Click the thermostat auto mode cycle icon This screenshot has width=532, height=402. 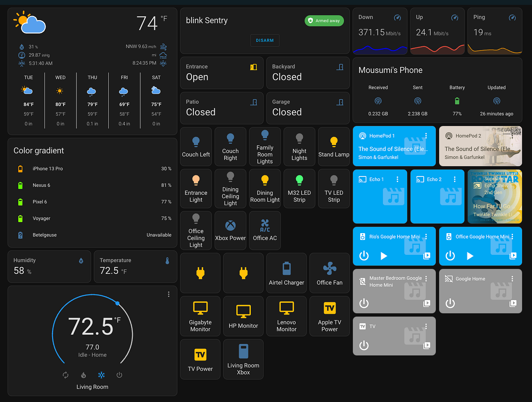(x=66, y=375)
